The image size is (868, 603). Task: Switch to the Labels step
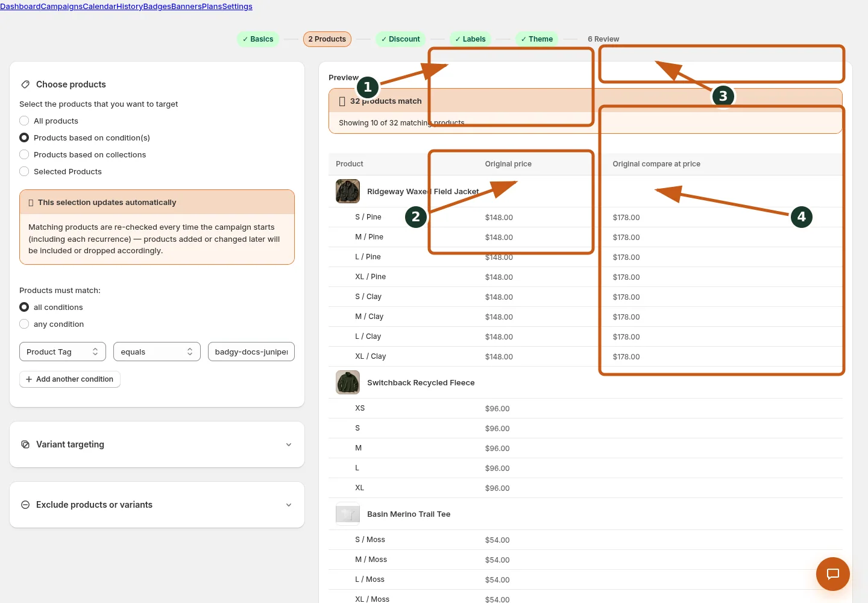[470, 39]
